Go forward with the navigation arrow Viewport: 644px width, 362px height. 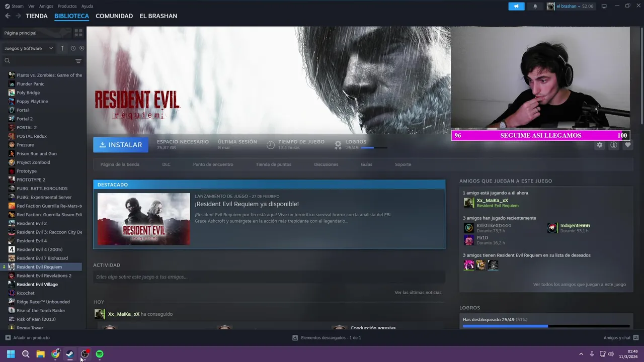[18, 16]
